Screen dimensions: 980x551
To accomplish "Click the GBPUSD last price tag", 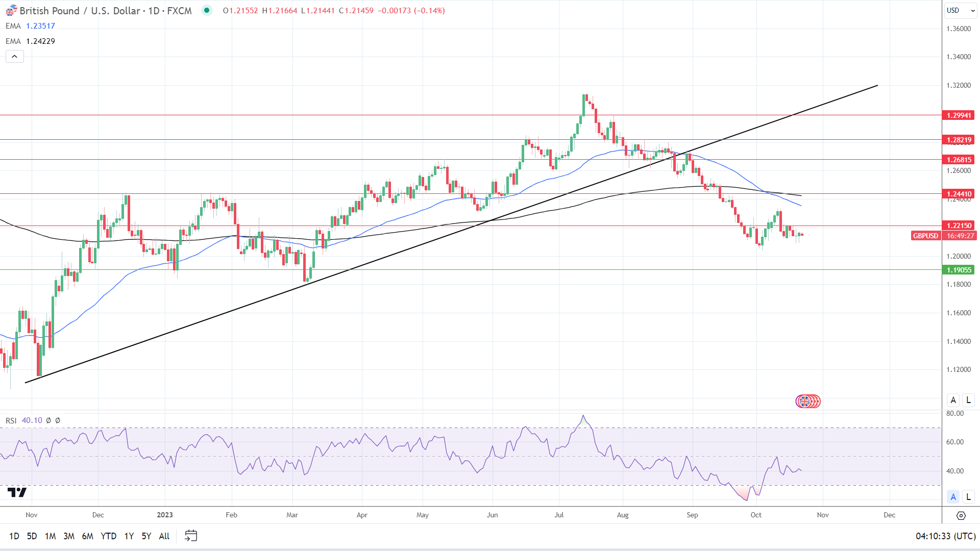I will (x=925, y=236).
